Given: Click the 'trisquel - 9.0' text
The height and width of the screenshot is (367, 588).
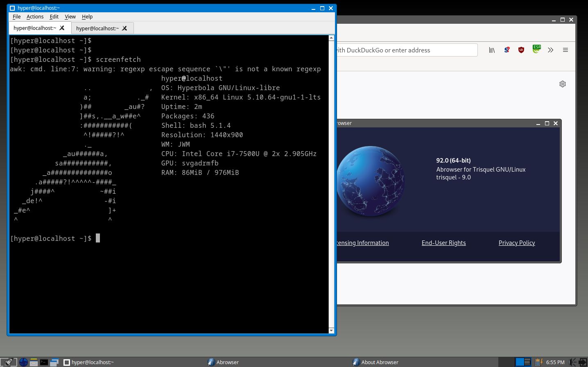Looking at the screenshot, I should click(x=453, y=177).
